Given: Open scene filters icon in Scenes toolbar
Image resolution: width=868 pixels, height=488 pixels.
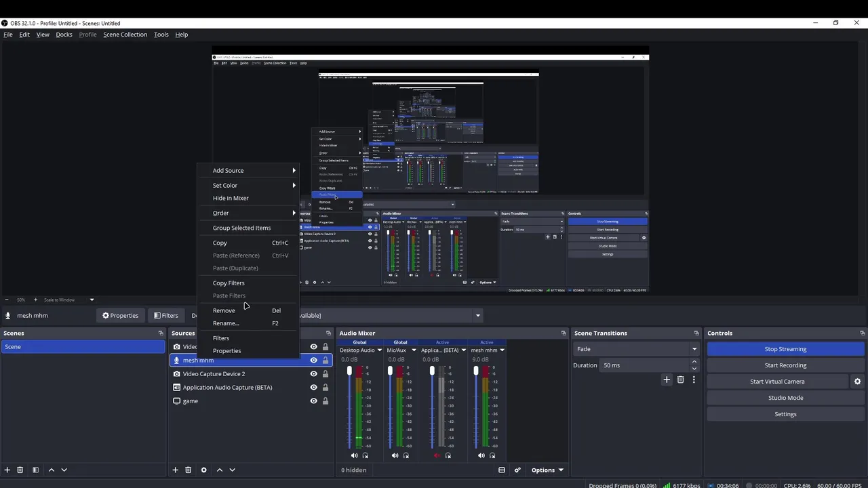Looking at the screenshot, I should point(35,470).
